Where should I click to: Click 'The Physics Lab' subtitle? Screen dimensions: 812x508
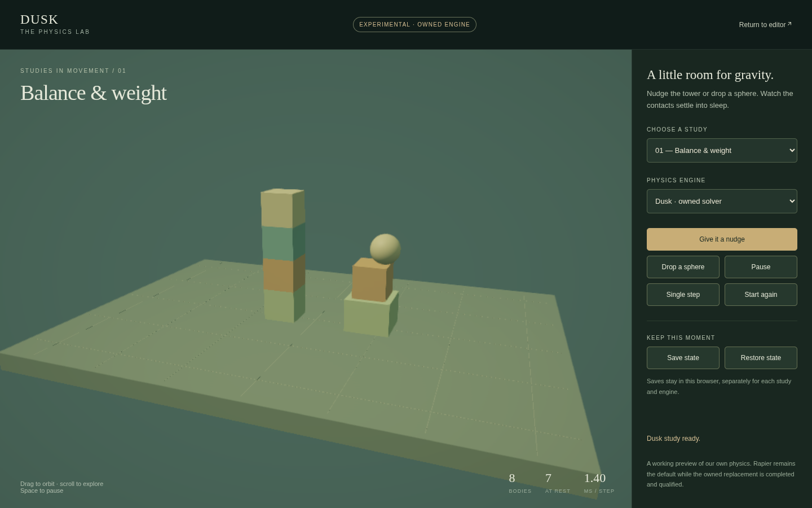coord(55,32)
